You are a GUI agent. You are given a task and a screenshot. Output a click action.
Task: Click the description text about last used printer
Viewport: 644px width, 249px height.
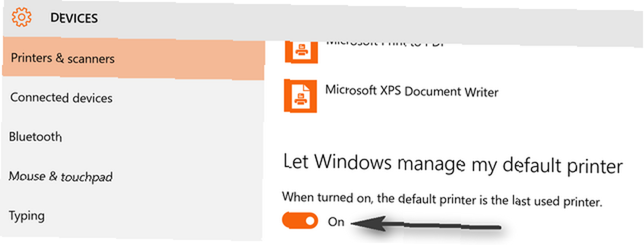tap(442, 201)
